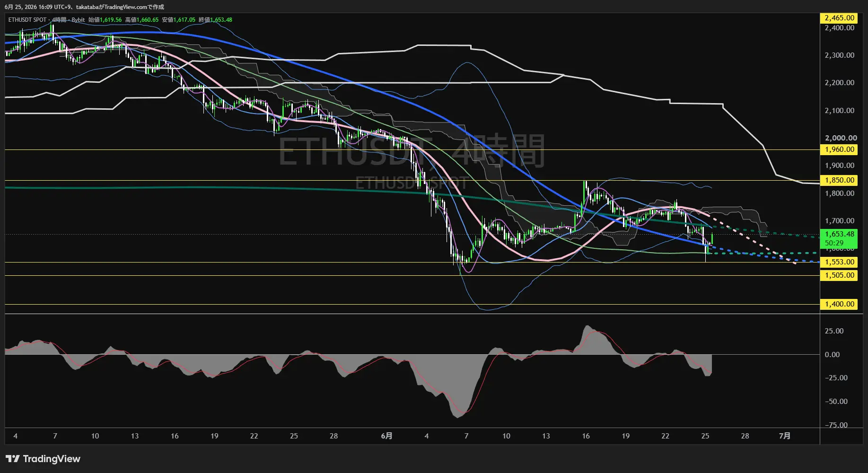Select the 1,850.00 horizontal line label
Image resolution: width=868 pixels, height=473 pixels.
tap(839, 180)
